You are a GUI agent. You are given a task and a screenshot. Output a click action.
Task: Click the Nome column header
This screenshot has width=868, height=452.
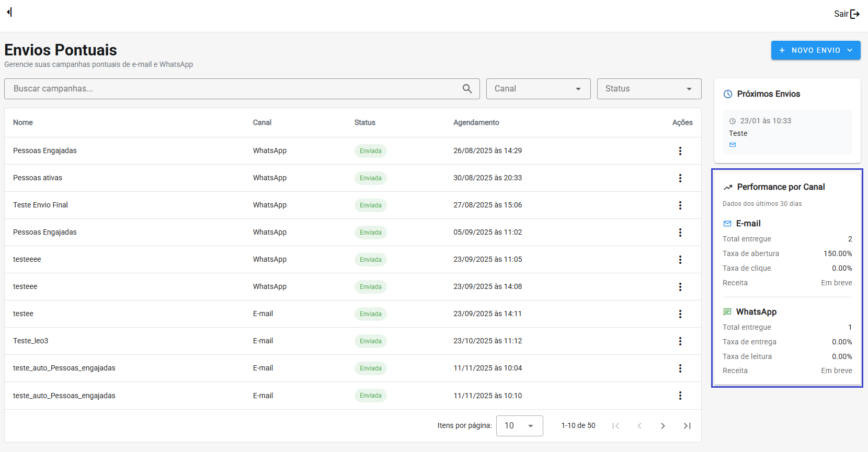tap(23, 122)
